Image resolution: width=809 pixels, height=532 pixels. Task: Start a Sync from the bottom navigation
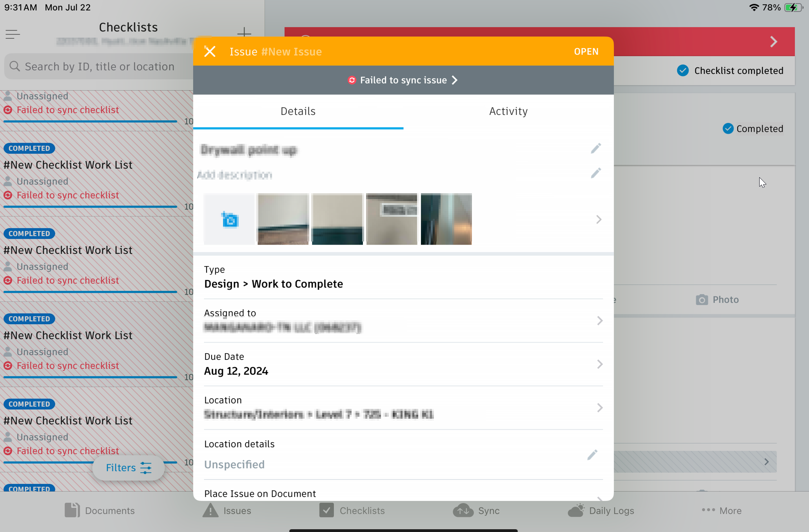pos(476,510)
